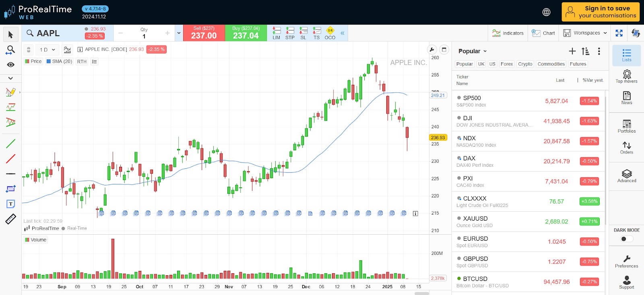This screenshot has height=295, width=644.
Task: Select the Commodities list tab
Action: (551, 64)
